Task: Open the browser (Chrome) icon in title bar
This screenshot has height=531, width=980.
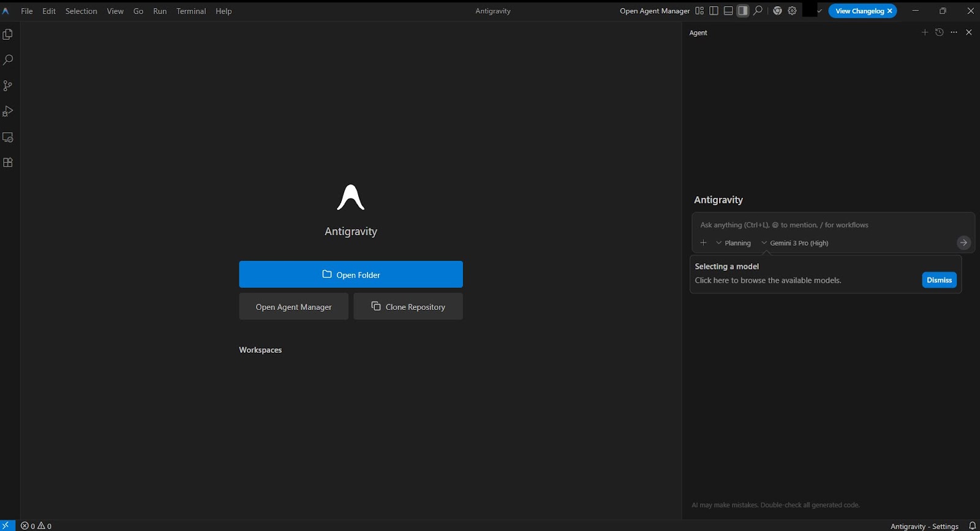Action: (x=777, y=11)
